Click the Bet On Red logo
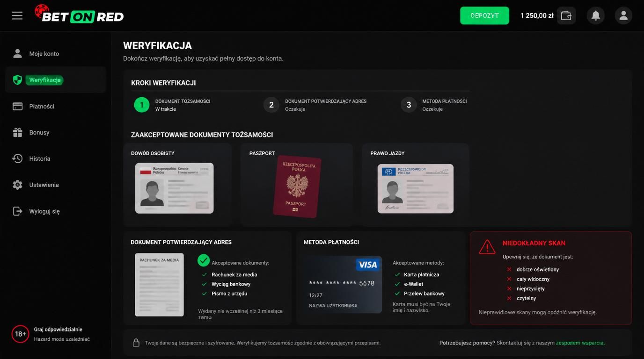 (x=79, y=14)
